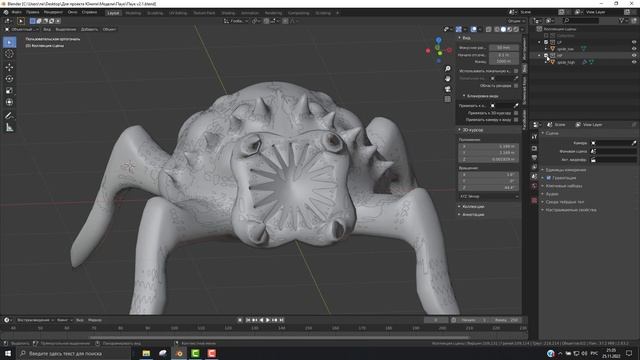Viewport: 640px width, 360px height.
Task: Toggle the LP collection checkbox
Action: (546, 42)
